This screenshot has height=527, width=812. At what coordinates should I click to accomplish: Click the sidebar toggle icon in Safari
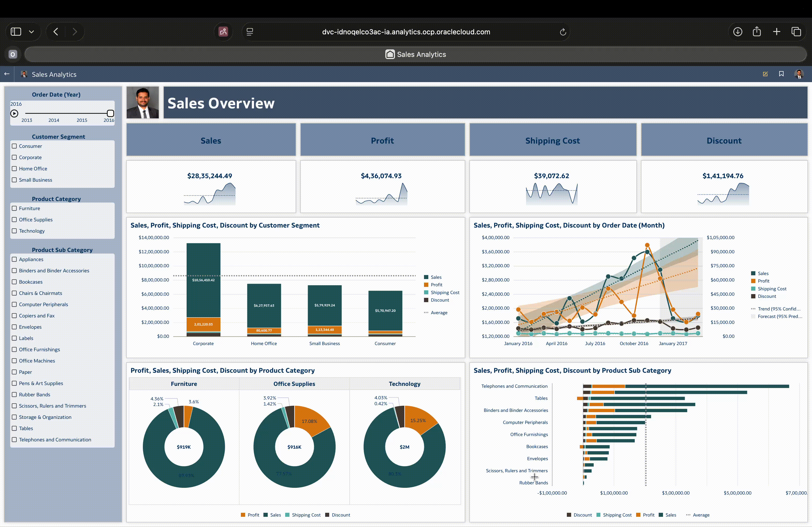point(16,32)
